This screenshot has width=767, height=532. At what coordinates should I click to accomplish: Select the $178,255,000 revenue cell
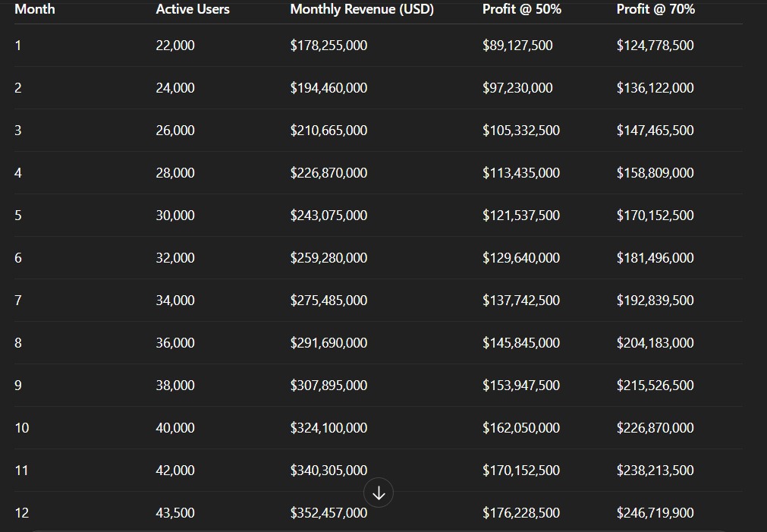click(328, 46)
